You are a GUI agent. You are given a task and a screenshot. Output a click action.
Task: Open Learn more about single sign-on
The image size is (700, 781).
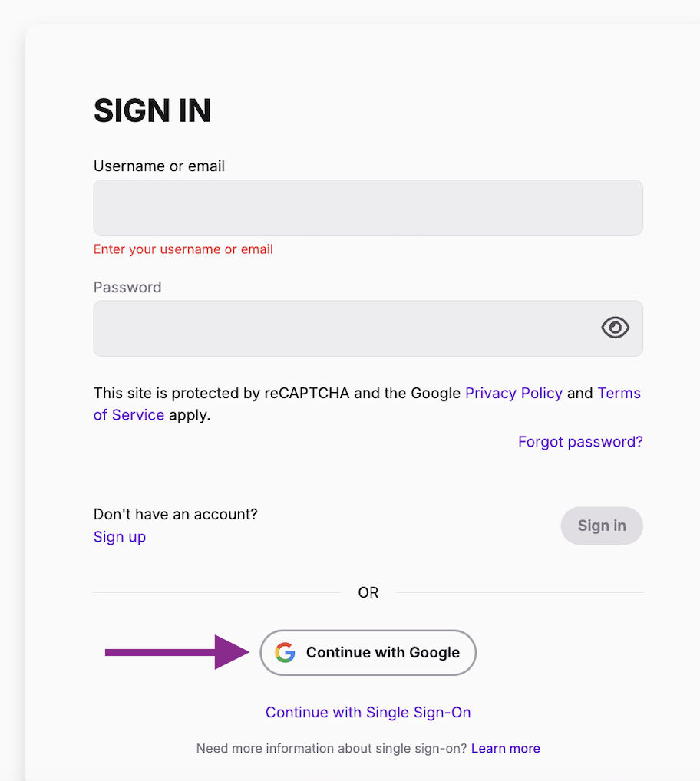pos(505,748)
